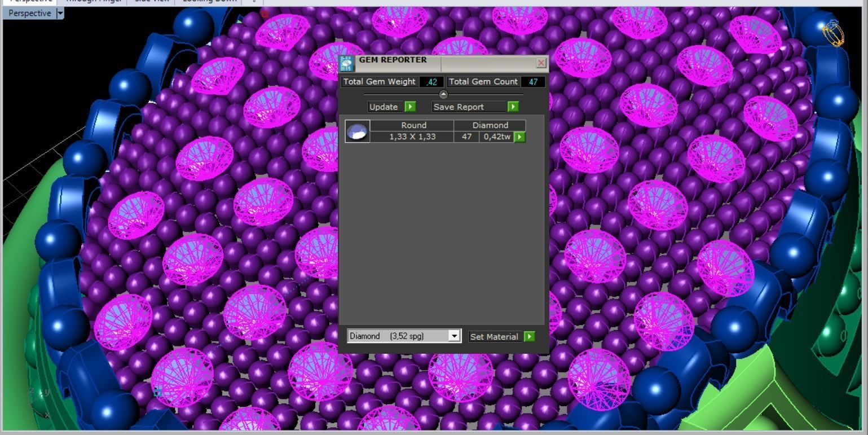Click the Total Gem Count value field
The image size is (868, 435).
pos(533,82)
